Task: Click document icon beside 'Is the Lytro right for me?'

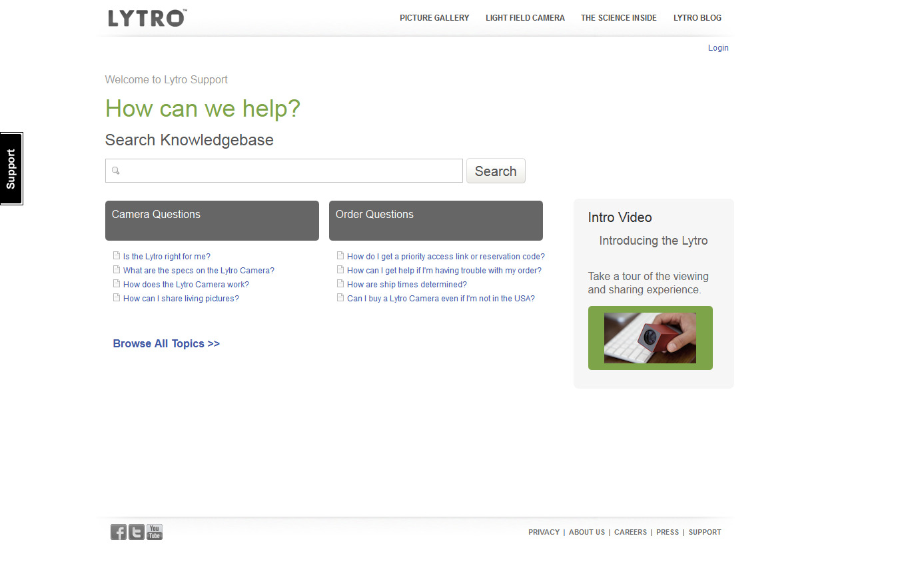Action: tap(117, 256)
